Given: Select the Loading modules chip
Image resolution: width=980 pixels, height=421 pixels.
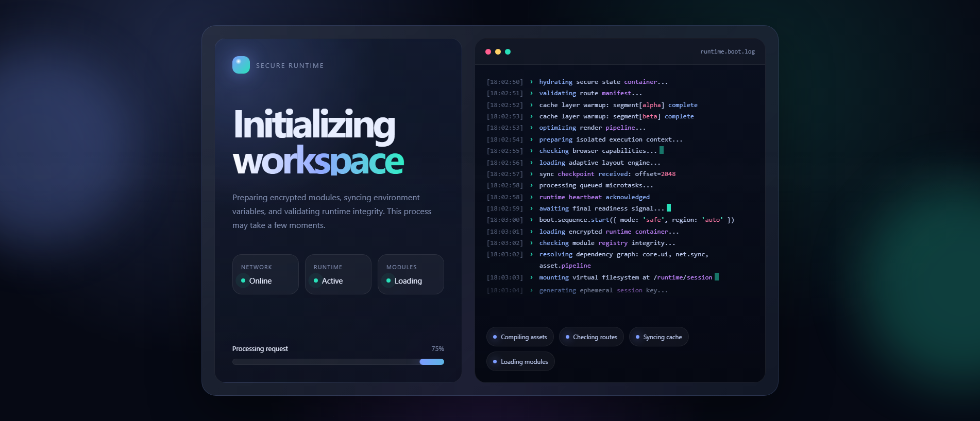Looking at the screenshot, I should (x=520, y=361).
